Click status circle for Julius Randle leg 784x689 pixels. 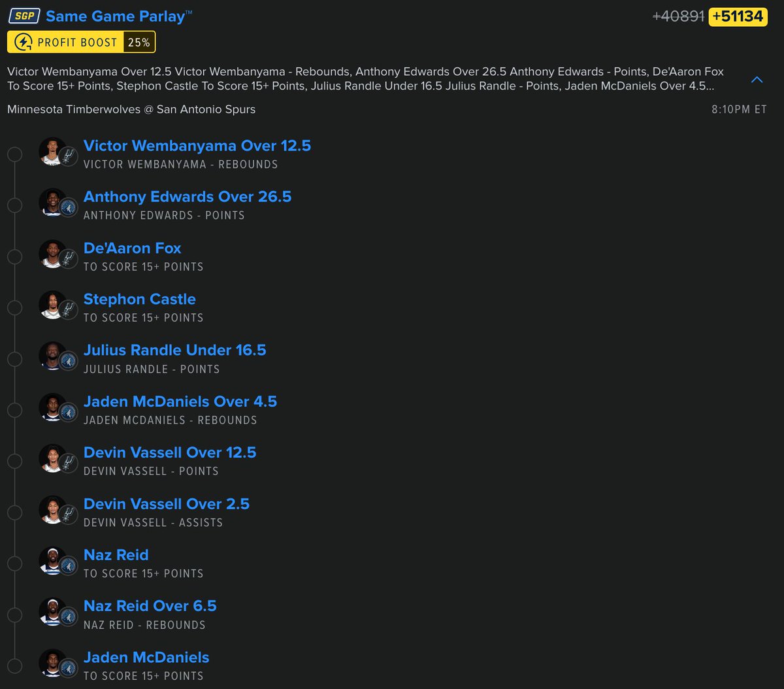[x=14, y=359]
